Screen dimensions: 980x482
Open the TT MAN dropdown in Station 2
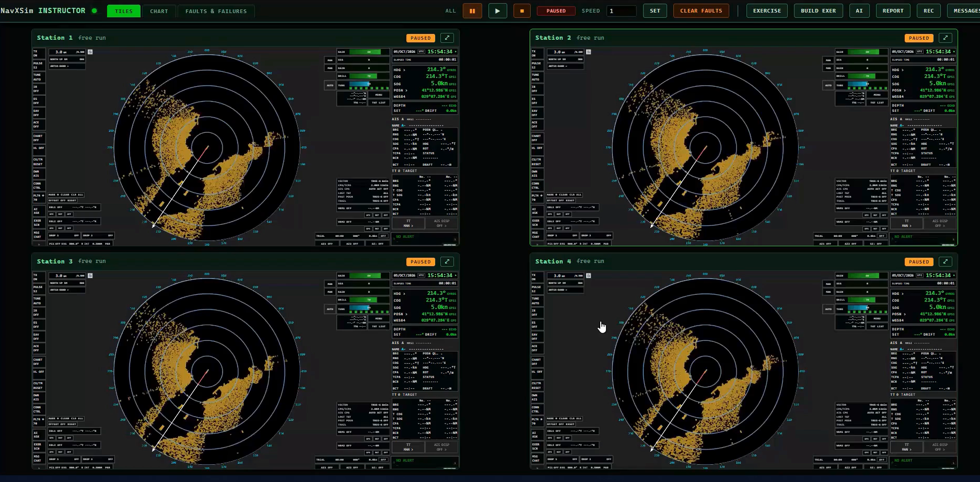point(907,223)
